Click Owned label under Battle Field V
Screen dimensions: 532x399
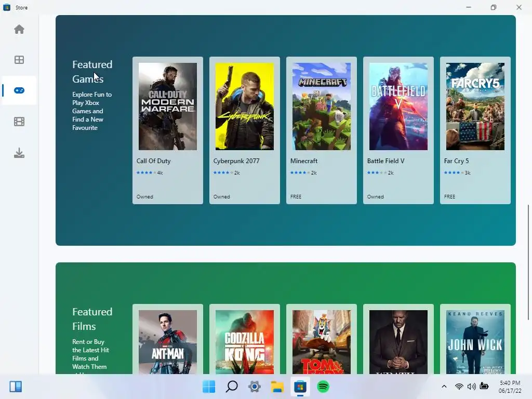click(x=375, y=196)
